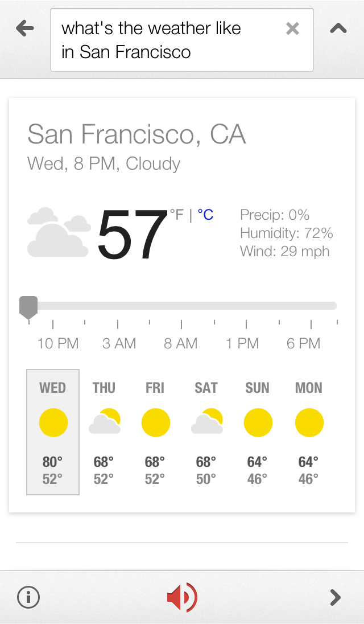Tap the microphone/speaker icon at bottom center
364x624 pixels.
181,597
